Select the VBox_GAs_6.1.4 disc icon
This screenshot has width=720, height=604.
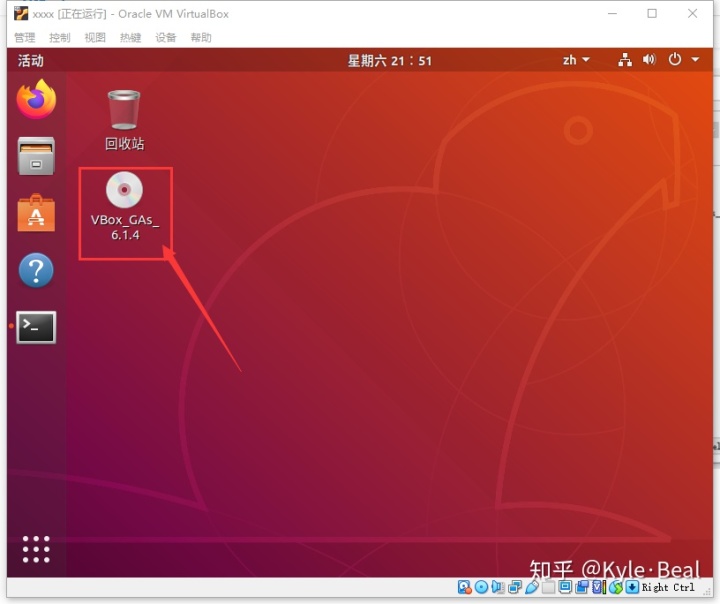tap(125, 206)
